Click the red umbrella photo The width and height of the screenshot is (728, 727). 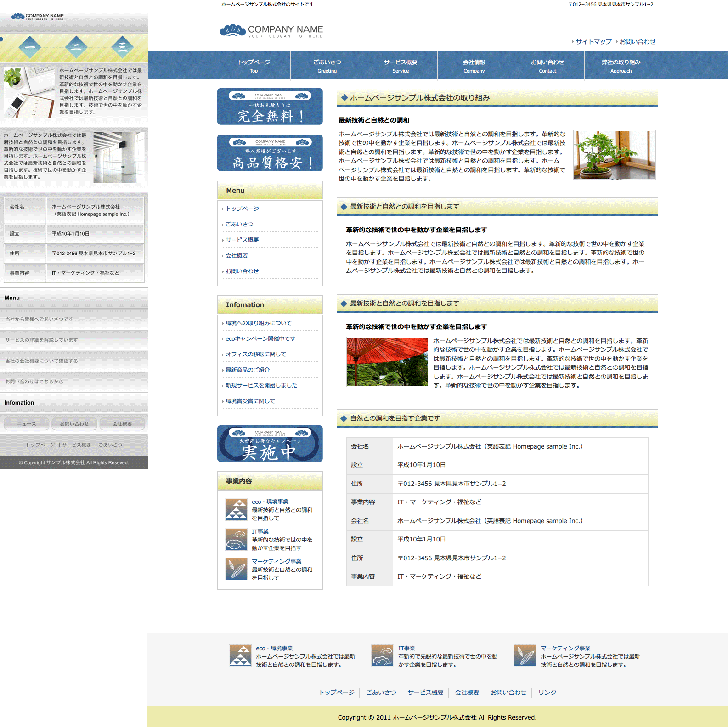387,362
